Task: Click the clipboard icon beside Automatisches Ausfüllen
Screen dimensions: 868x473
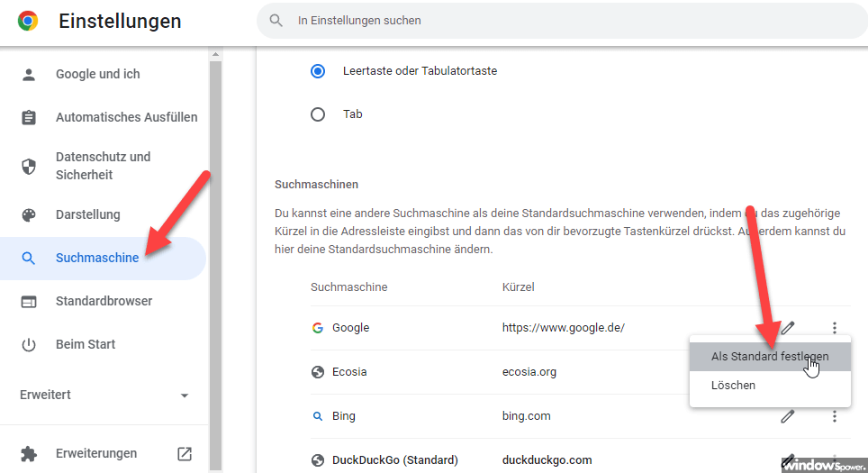Action: pyautogui.click(x=29, y=117)
